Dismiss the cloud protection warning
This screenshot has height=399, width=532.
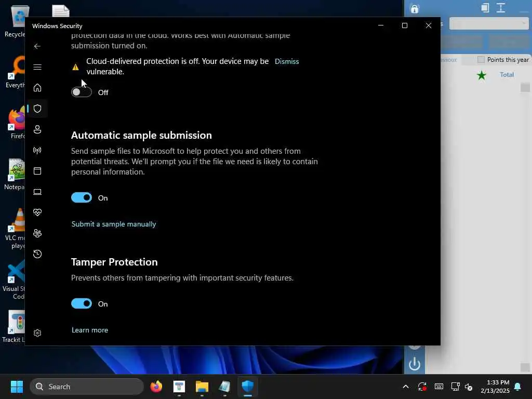point(287,61)
